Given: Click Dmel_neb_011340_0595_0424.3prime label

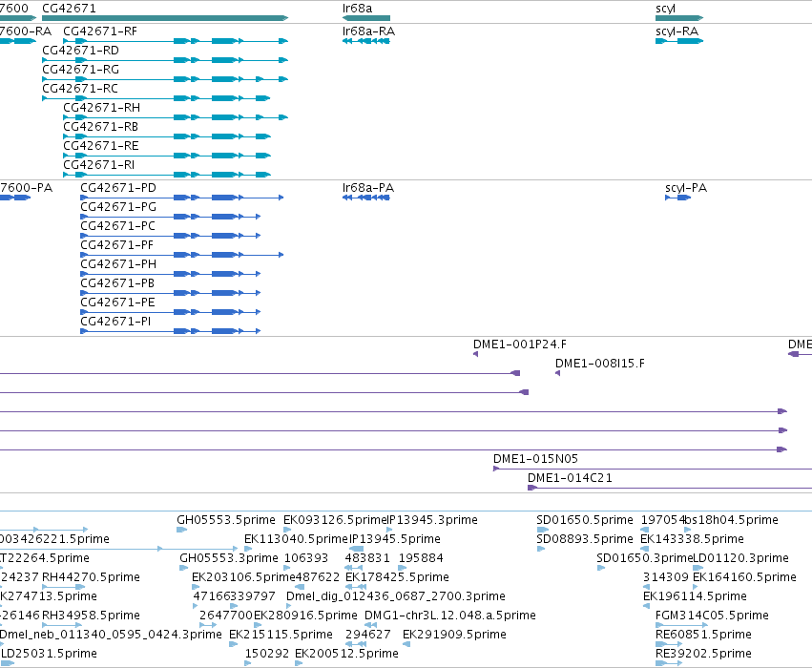Looking at the screenshot, I should [111, 635].
